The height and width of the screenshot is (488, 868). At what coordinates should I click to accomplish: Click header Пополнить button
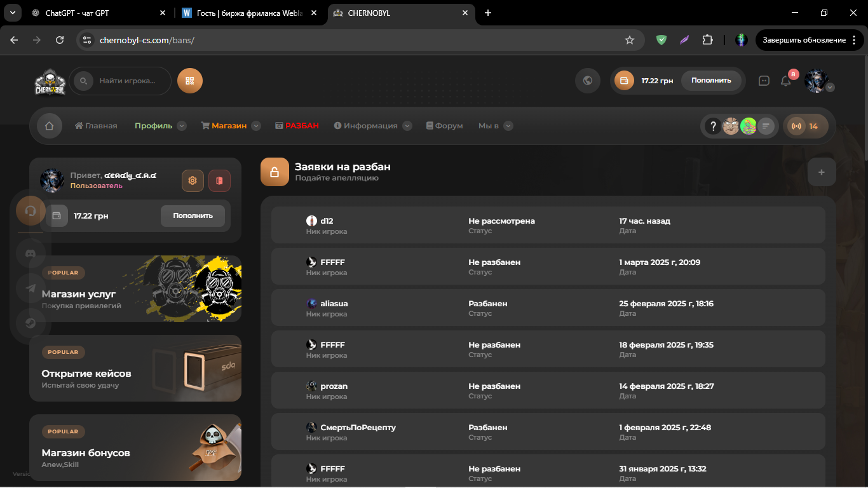[x=711, y=81]
